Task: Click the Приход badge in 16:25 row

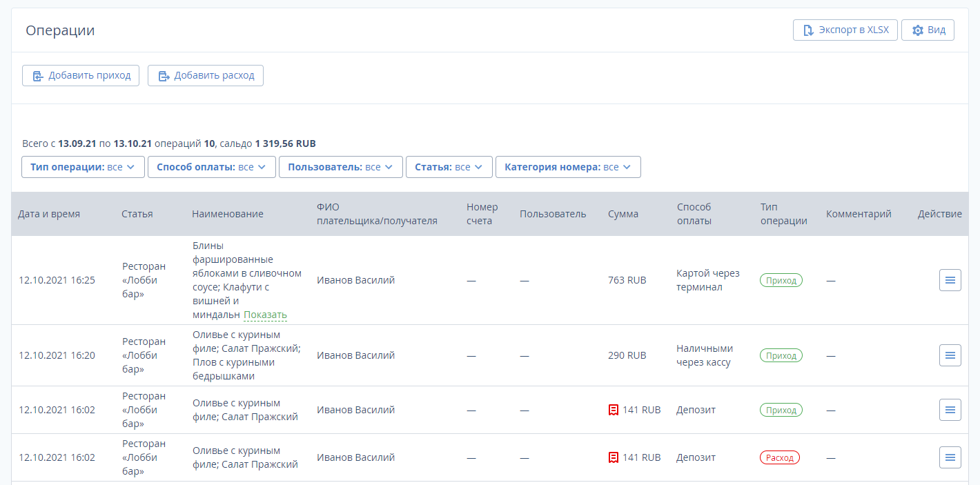Action: 781,280
